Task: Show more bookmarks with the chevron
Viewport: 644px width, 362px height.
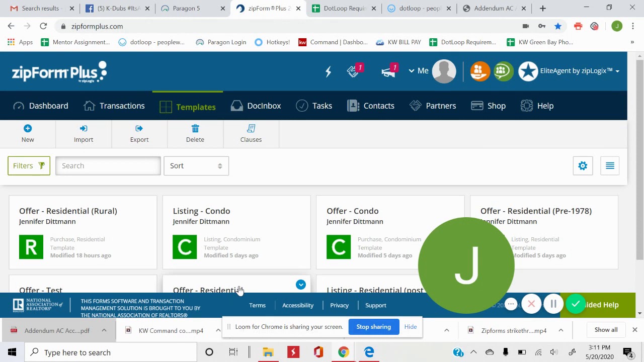Action: coord(632,42)
